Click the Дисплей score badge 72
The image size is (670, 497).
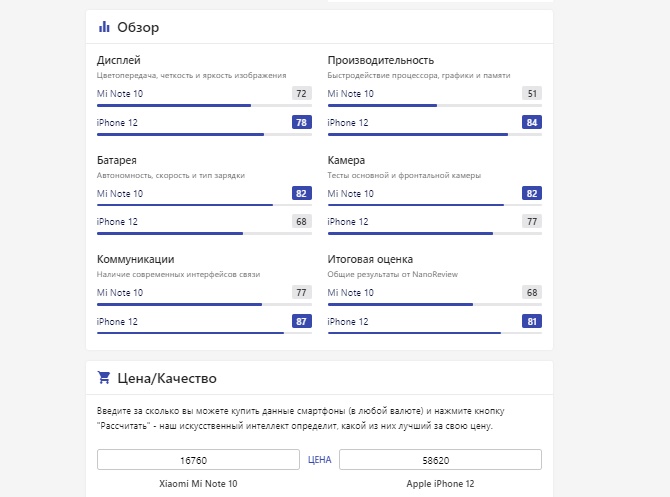tap(302, 93)
